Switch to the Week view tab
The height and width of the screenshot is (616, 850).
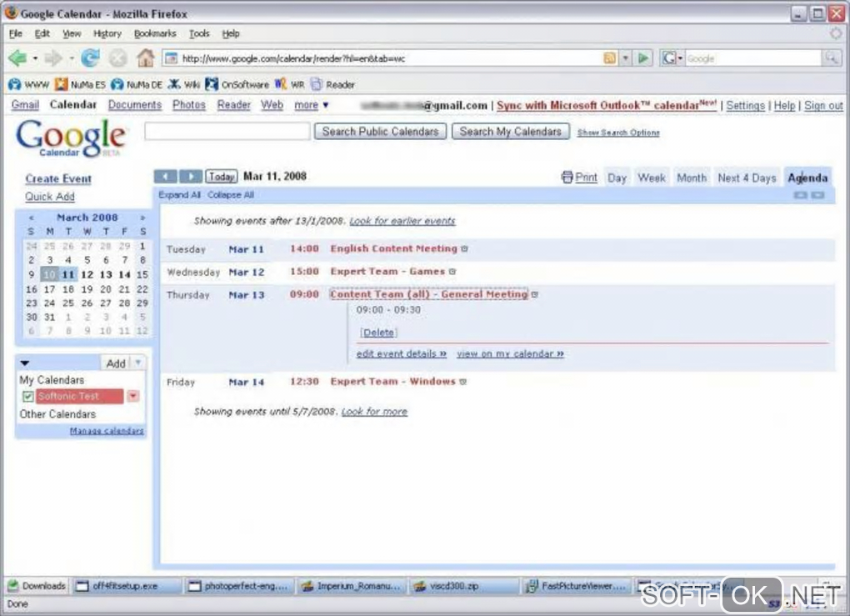pyautogui.click(x=651, y=178)
